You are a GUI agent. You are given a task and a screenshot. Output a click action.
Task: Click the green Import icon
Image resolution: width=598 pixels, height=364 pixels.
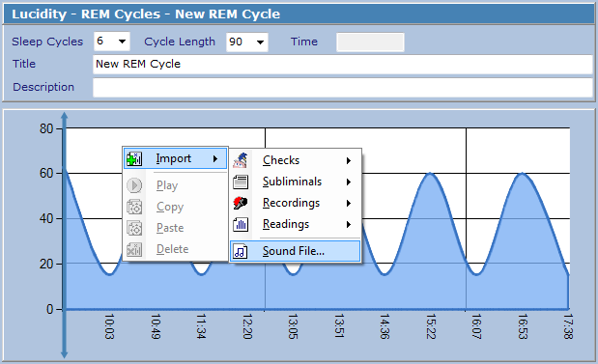click(x=134, y=159)
